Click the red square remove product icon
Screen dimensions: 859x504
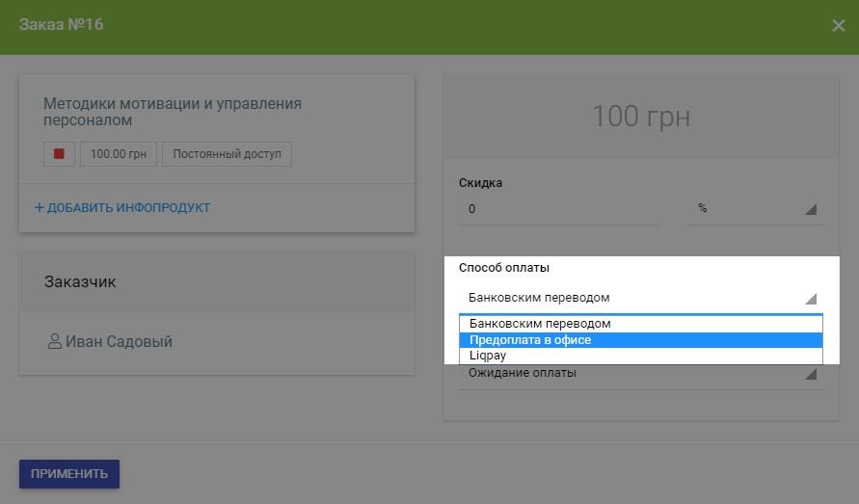point(59,154)
